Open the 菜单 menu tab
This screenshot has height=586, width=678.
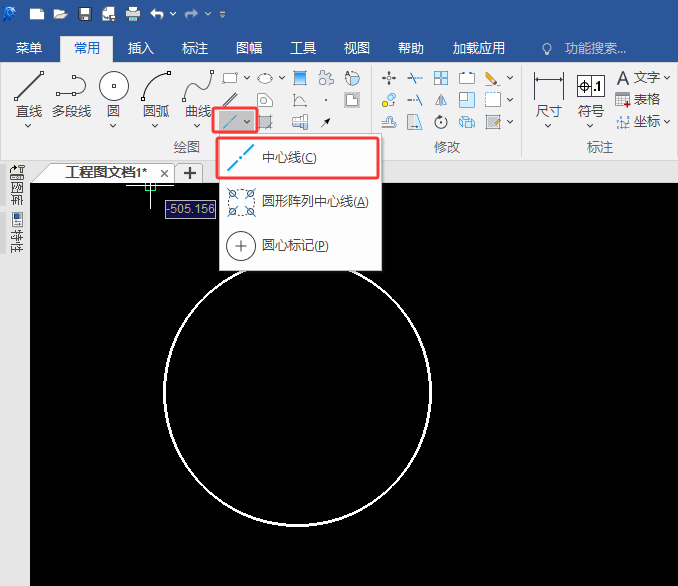[29, 48]
